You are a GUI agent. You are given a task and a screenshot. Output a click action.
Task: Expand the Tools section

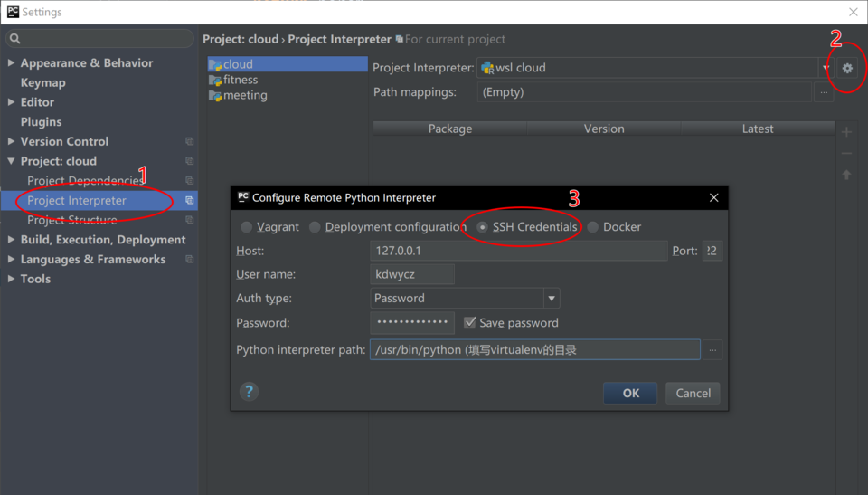[11, 279]
